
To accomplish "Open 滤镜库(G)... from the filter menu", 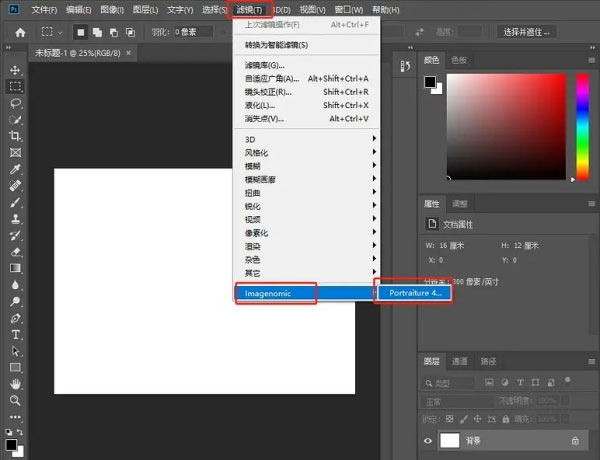I will 264,65.
